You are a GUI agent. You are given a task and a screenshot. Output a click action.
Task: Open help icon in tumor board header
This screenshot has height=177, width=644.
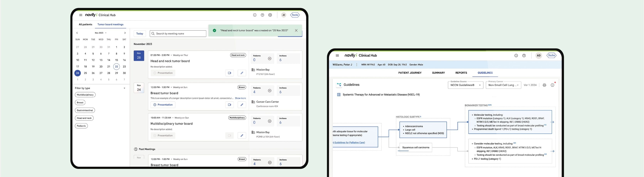click(x=262, y=15)
